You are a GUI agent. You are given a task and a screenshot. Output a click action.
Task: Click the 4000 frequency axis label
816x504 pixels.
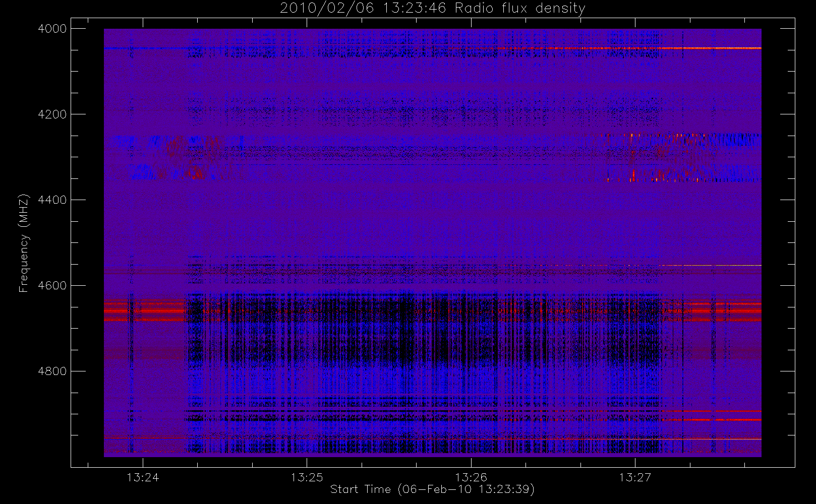[x=52, y=29]
